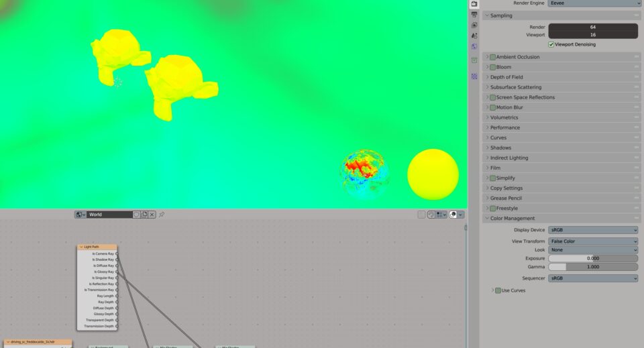The height and width of the screenshot is (348, 644).
Task: Disable Viewport Denoising checkbox
Action: [551, 44]
